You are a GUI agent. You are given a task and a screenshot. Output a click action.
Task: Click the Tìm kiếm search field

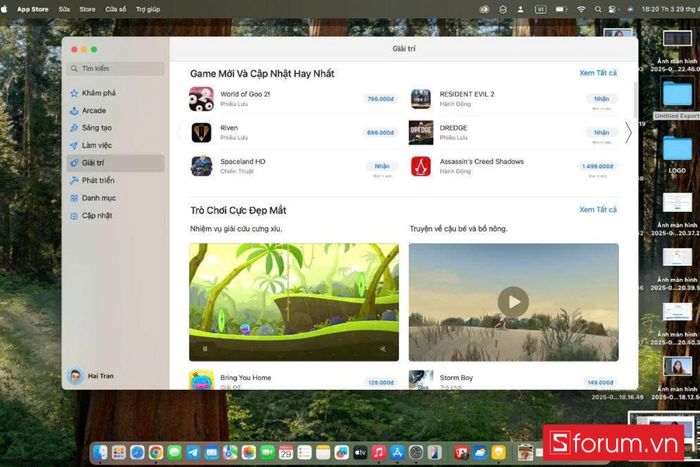point(116,68)
